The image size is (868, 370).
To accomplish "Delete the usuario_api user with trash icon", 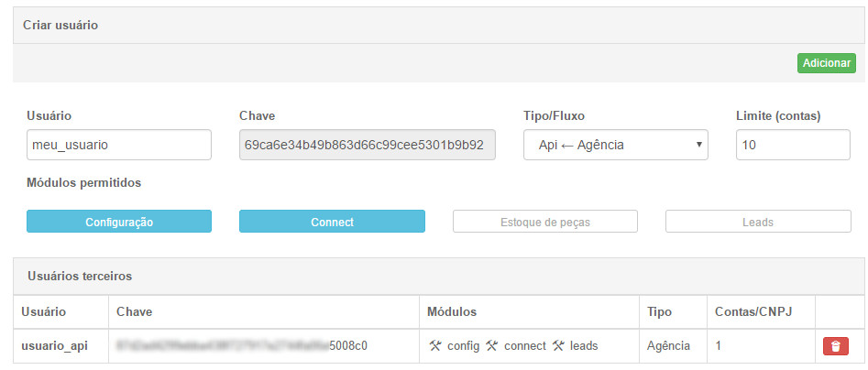I will click(x=836, y=346).
